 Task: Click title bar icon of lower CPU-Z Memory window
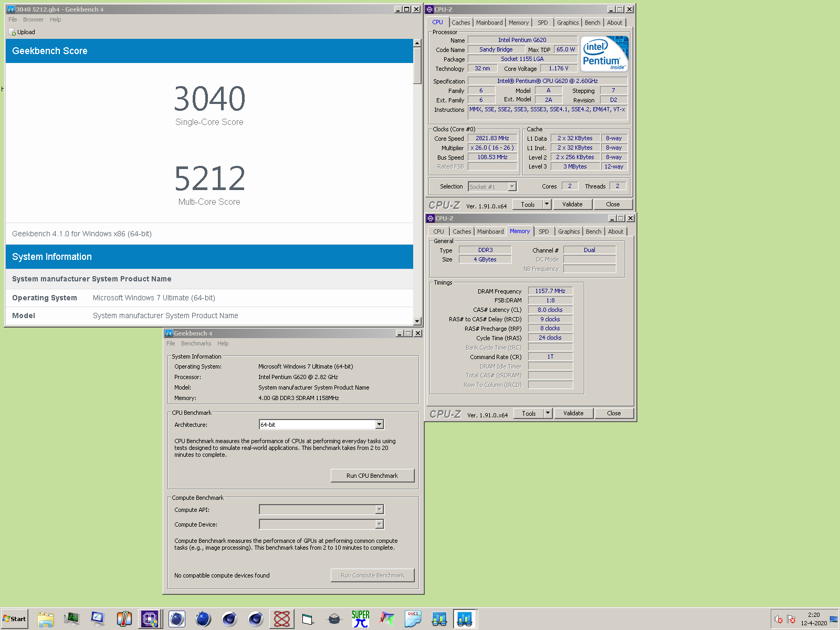pos(430,218)
